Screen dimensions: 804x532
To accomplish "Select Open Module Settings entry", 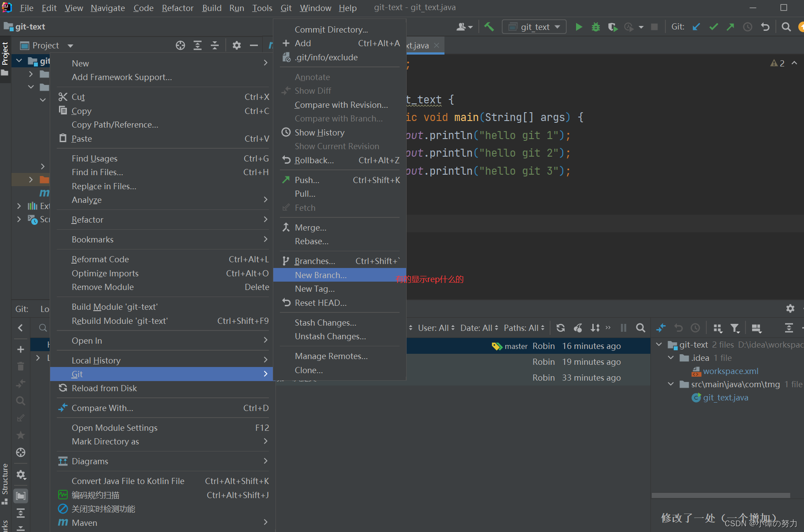I will click(162, 428).
